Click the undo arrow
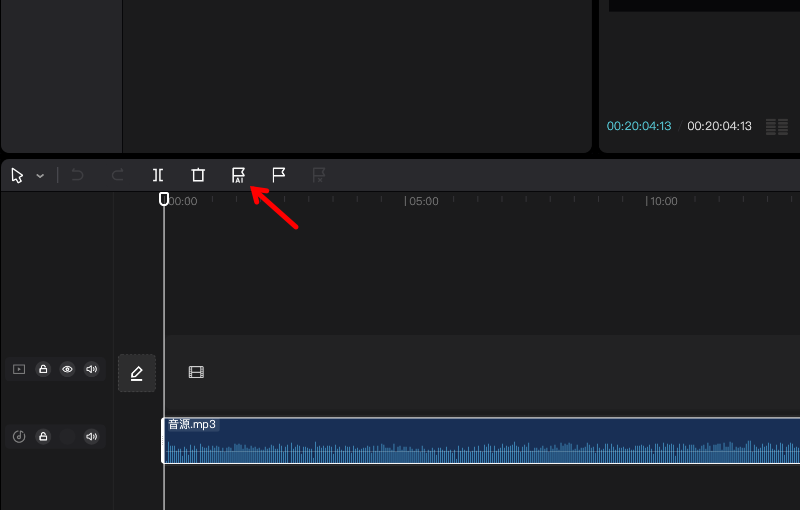This screenshot has height=510, width=800. (x=77, y=175)
